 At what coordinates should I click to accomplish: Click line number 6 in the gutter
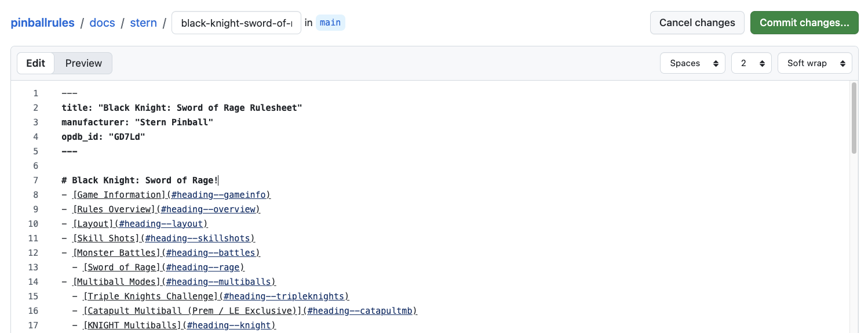pyautogui.click(x=35, y=166)
